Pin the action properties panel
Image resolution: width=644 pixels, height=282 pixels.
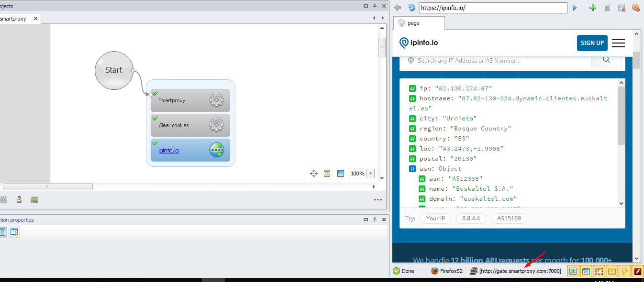pos(375,220)
